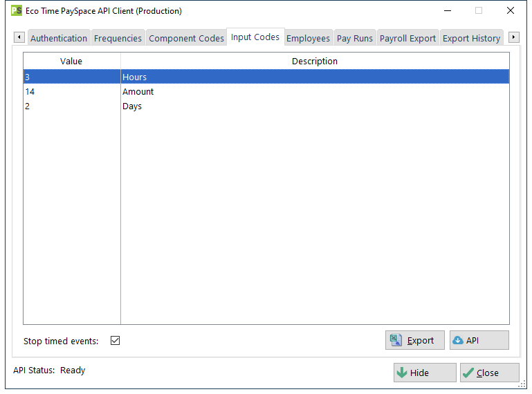Go to the Component Codes tab

tap(186, 38)
